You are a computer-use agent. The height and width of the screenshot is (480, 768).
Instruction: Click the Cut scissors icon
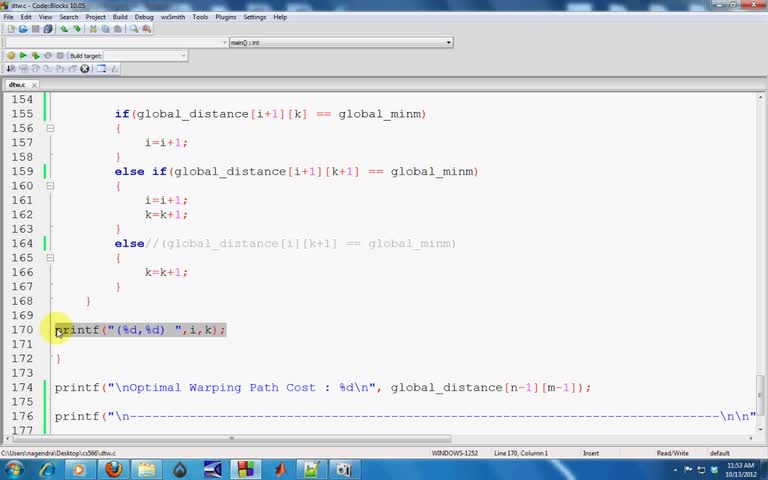pyautogui.click(x=93, y=29)
